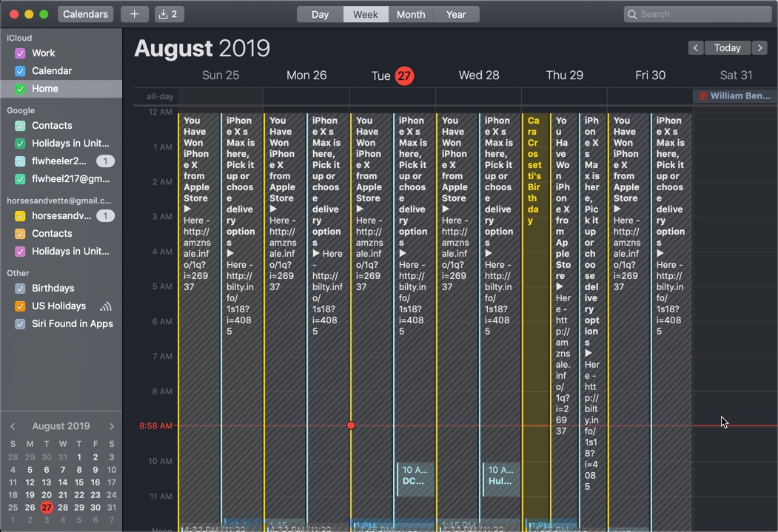The image size is (778, 532).
Task: Select the Mon 26 day header
Action: 306,75
